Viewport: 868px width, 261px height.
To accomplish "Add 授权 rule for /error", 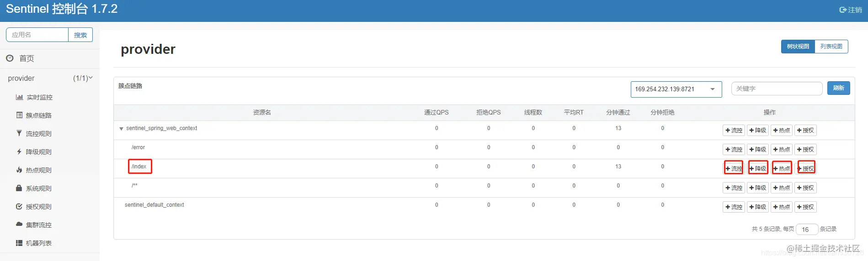I will coord(805,150).
